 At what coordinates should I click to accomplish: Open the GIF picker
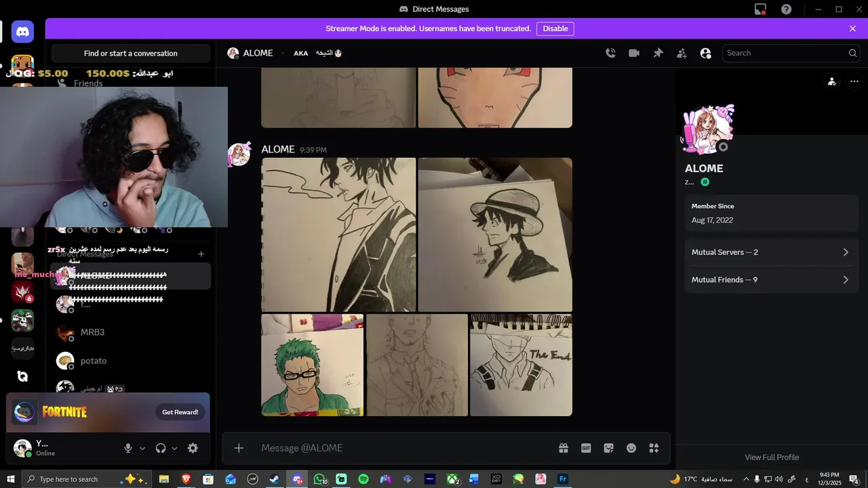tap(586, 448)
